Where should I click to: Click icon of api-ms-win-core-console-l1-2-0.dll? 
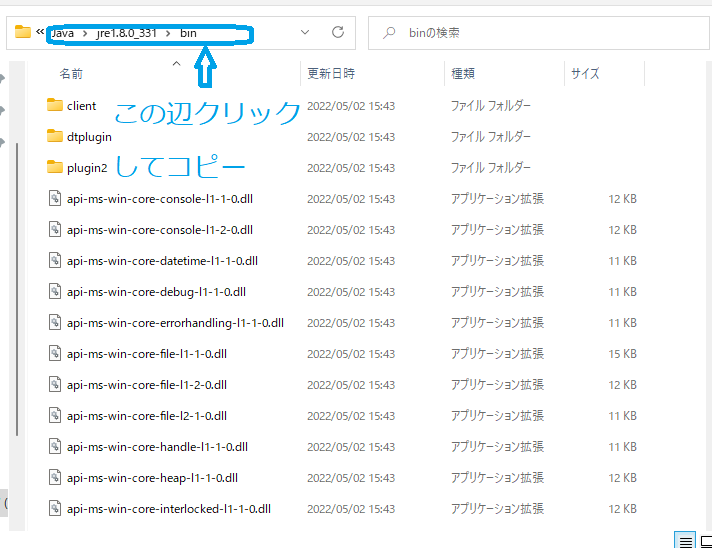55,229
